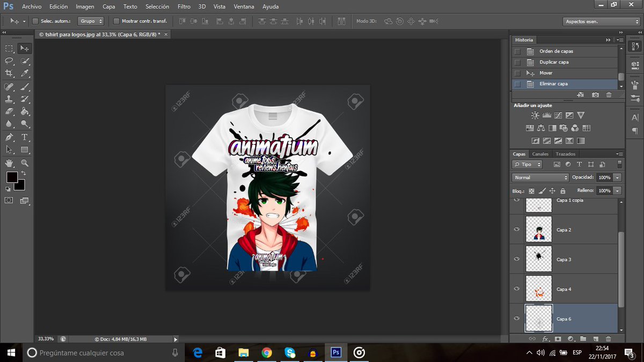Select the Quick Selection tool
The image size is (644, 362).
(x=25, y=61)
